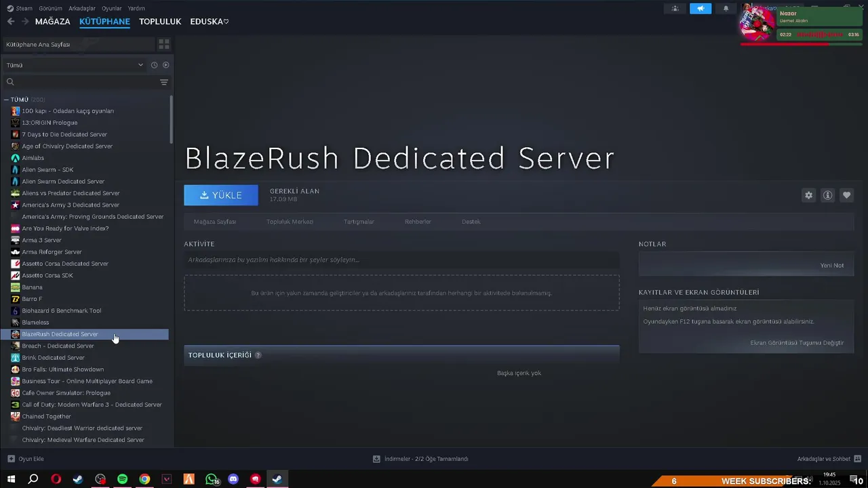
Task: Go forward with the right arrow
Action: pos(24,21)
